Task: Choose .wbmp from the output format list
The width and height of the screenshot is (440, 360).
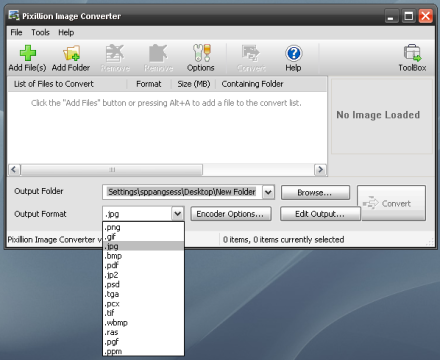Action: (x=143, y=323)
